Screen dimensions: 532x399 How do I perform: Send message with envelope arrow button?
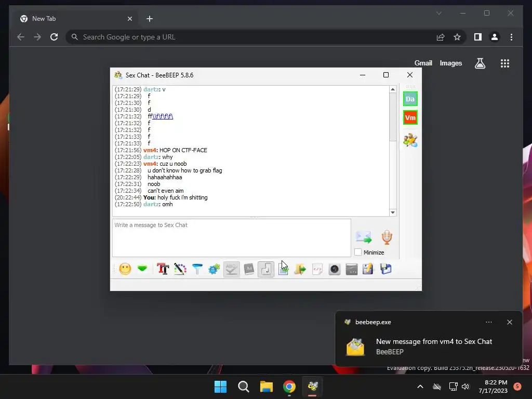click(363, 237)
